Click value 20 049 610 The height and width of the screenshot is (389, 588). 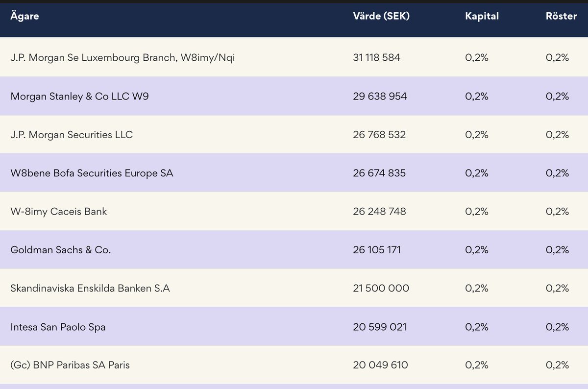click(x=380, y=365)
